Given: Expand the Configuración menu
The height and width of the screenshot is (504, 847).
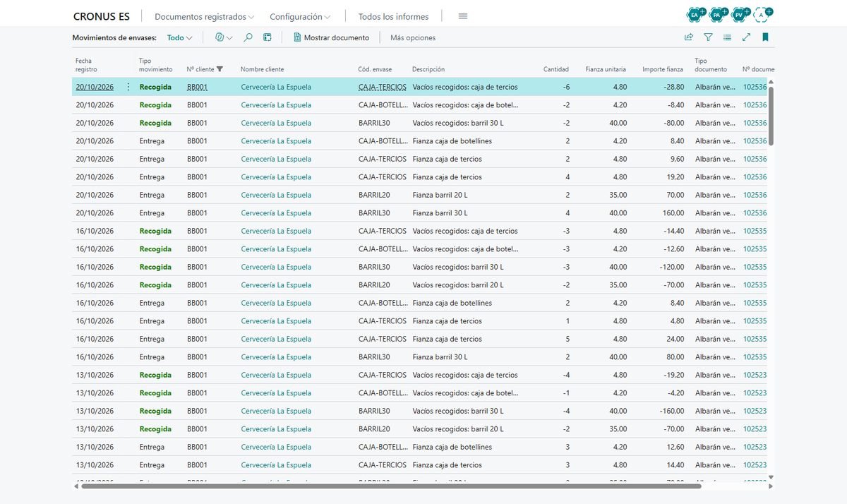Looking at the screenshot, I should coord(301,16).
